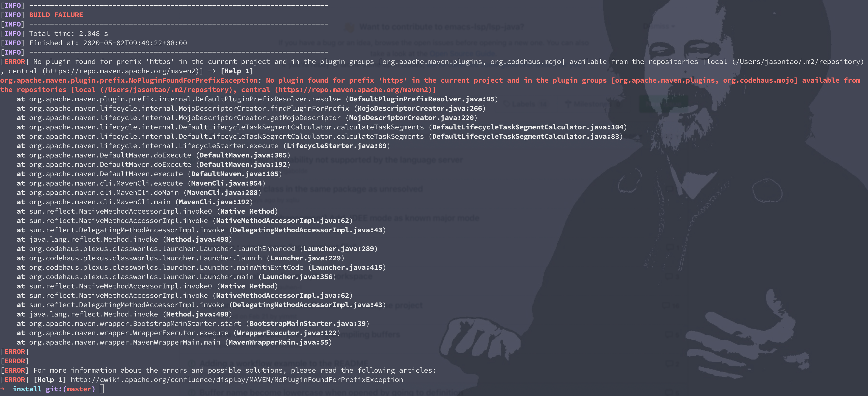Click the first red [ERROR] tag
Image resolution: width=868 pixels, height=396 pixels.
(x=15, y=62)
